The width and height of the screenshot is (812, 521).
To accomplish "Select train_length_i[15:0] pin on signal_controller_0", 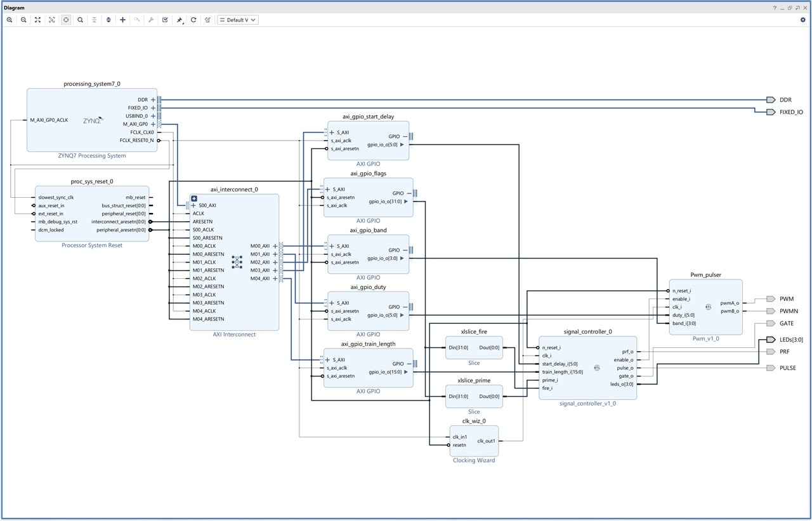I will pyautogui.click(x=562, y=372).
